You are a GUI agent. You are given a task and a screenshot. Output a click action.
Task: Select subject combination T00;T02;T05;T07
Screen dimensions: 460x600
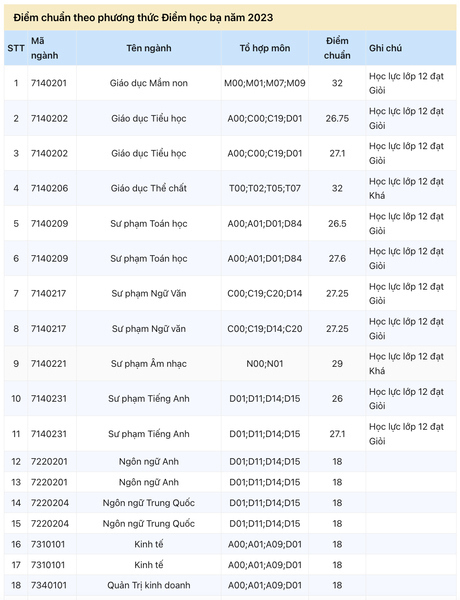[x=265, y=188]
